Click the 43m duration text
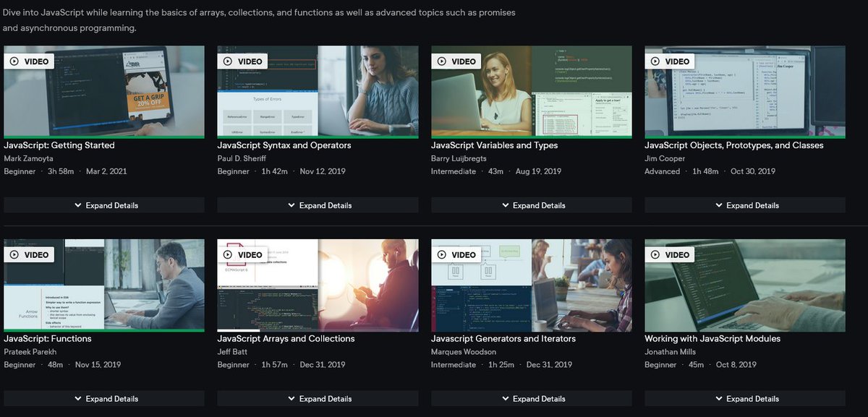This screenshot has width=868, height=417. click(x=496, y=171)
